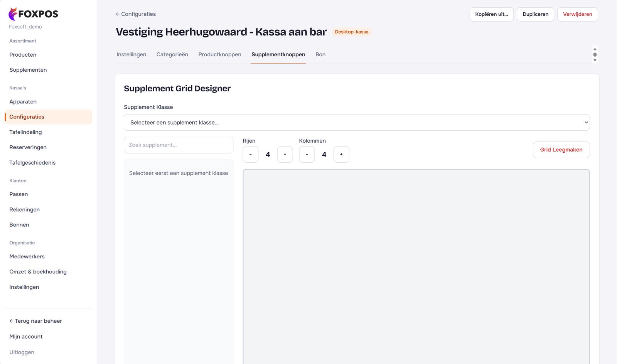Open Reserveringen in the sidebar

(48, 148)
